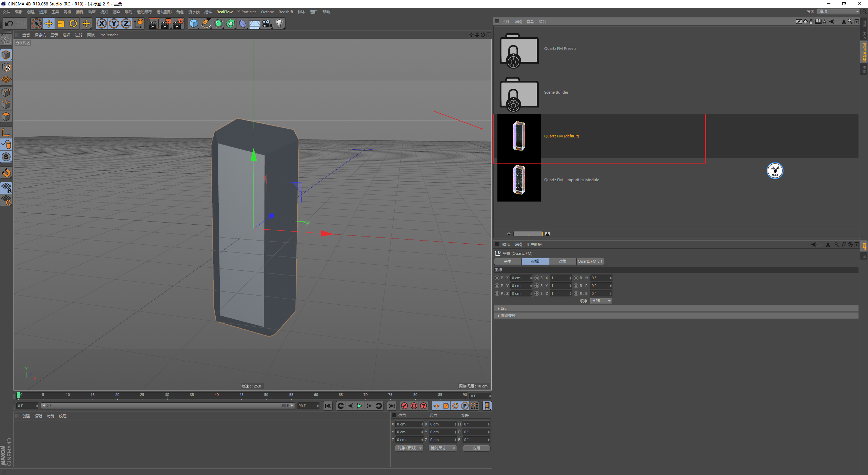Image resolution: width=868 pixels, height=475 pixels.
Task: Click the 应用 apply button
Action: (x=476, y=448)
